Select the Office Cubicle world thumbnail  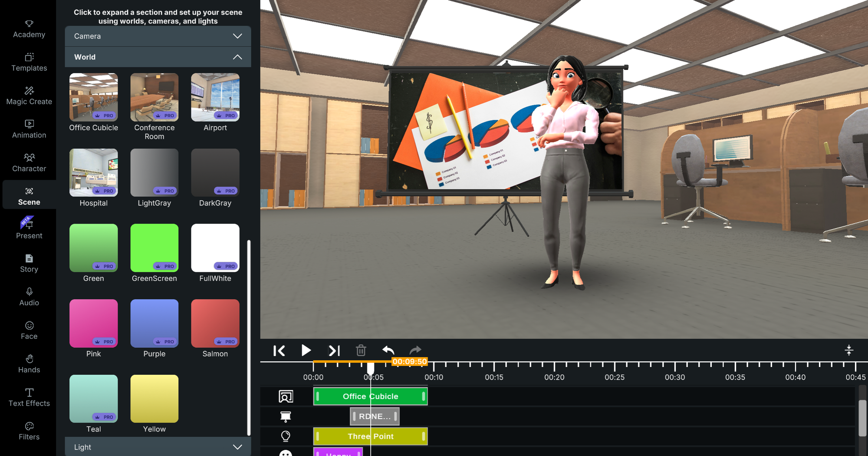93,97
